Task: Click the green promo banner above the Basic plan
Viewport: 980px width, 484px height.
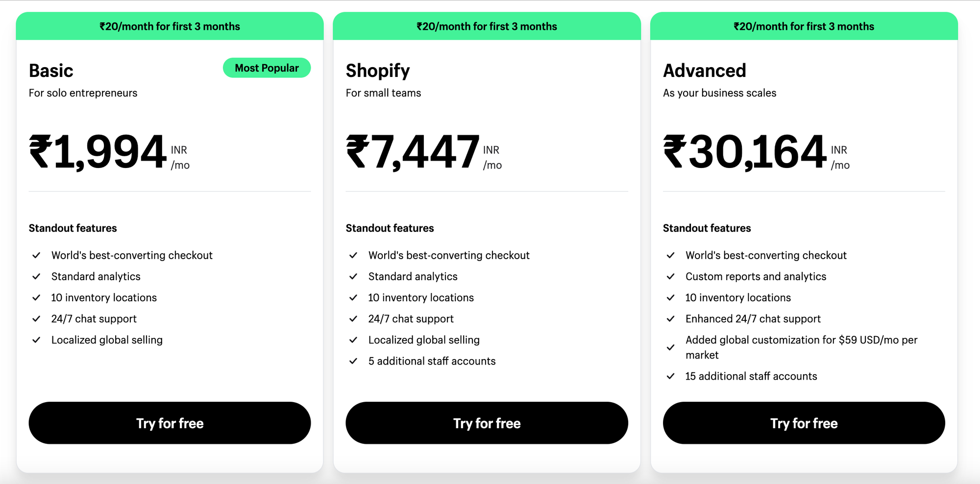Action: coord(170,26)
